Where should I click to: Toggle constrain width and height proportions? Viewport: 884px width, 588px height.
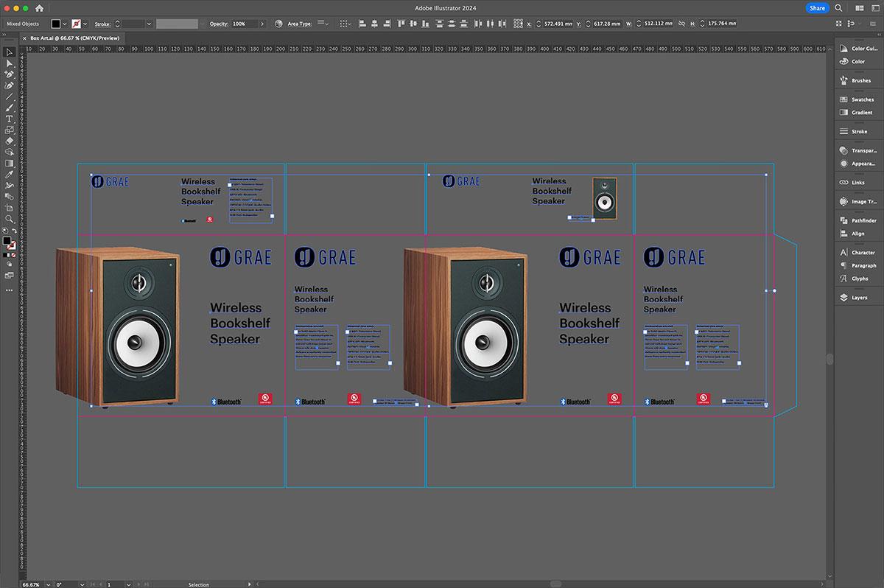point(680,24)
